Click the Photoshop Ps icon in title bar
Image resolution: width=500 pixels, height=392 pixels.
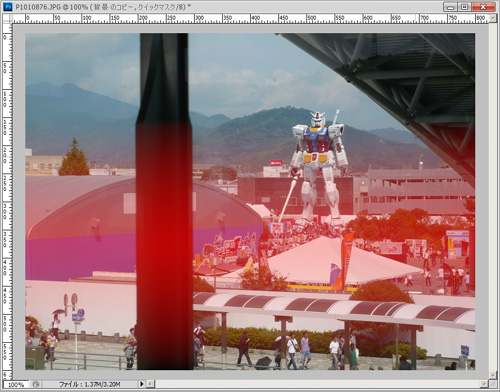pos(8,7)
